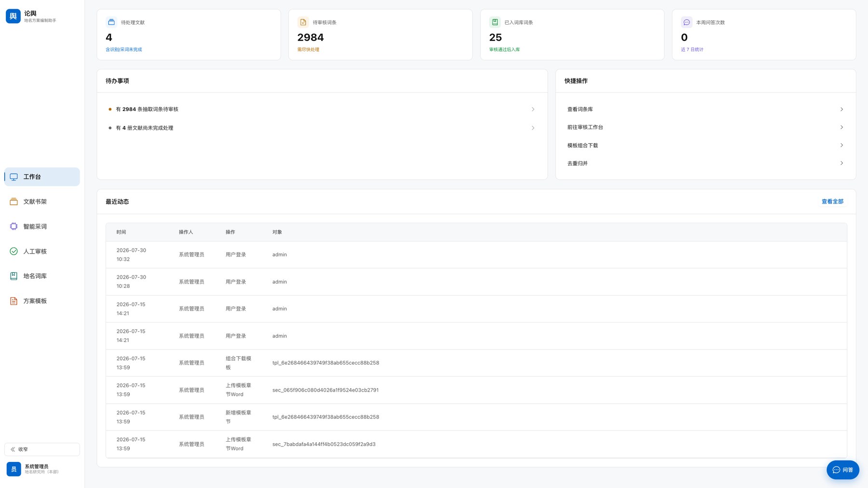Click the 人工审核 checkmark circle icon
Screen dimensions: 868x488
(14, 251)
